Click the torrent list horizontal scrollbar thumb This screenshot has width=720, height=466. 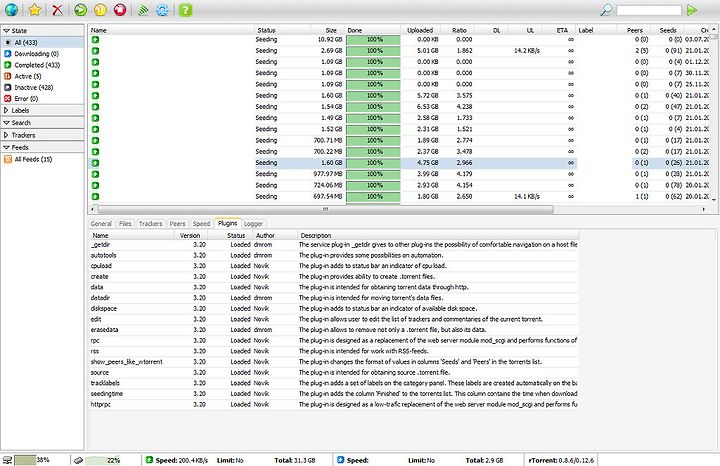[x=325, y=209]
